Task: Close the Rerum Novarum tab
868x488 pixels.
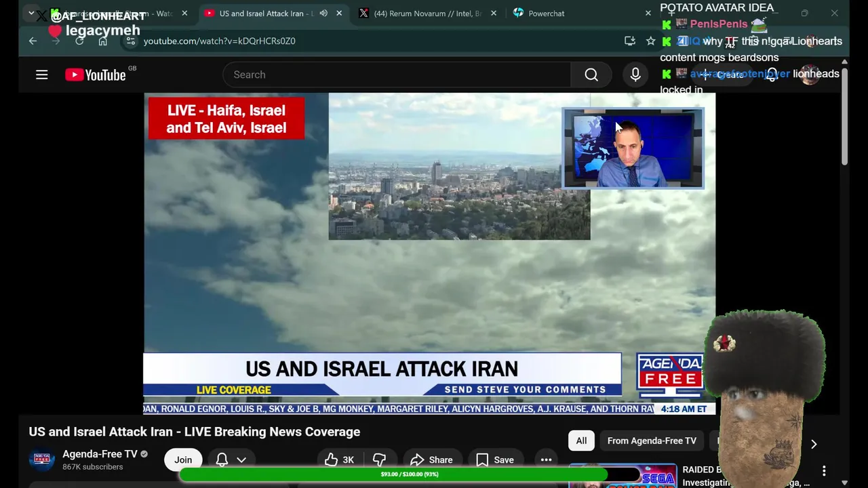Action: (493, 13)
